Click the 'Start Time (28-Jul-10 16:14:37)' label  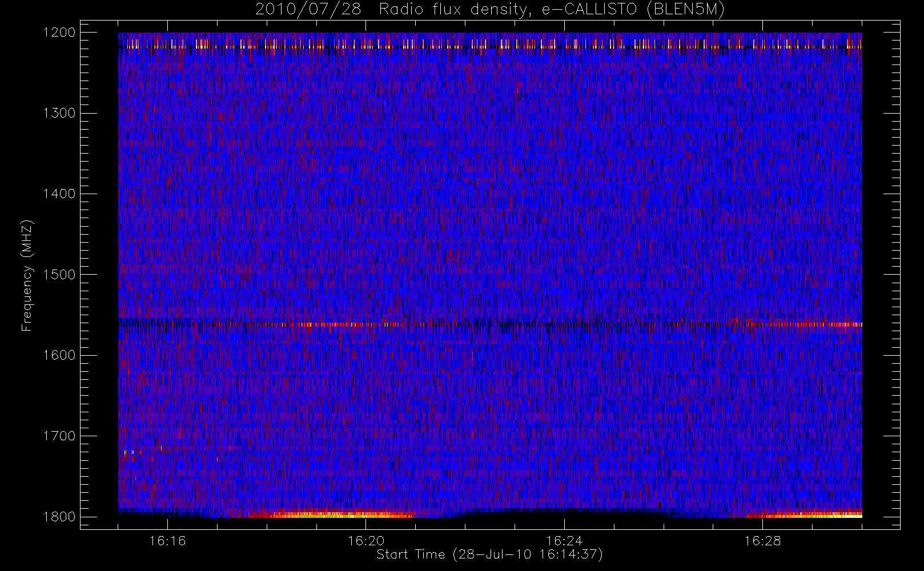490,554
